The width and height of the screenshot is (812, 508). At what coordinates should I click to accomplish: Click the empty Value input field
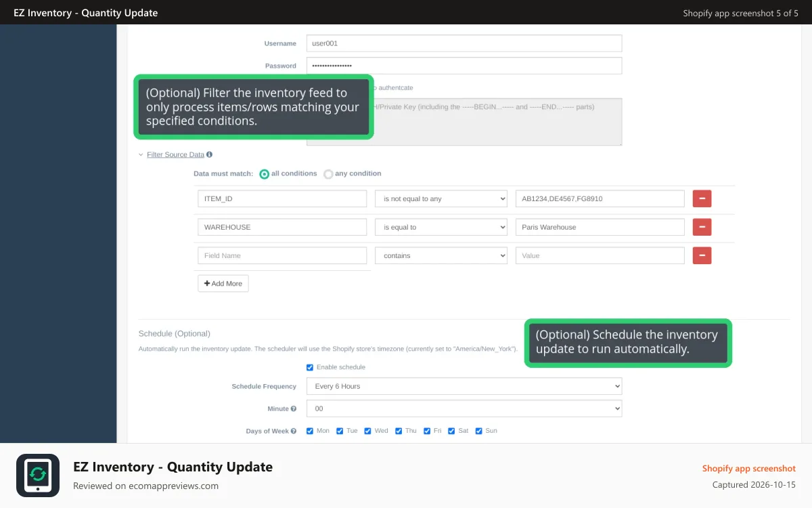[600, 255]
